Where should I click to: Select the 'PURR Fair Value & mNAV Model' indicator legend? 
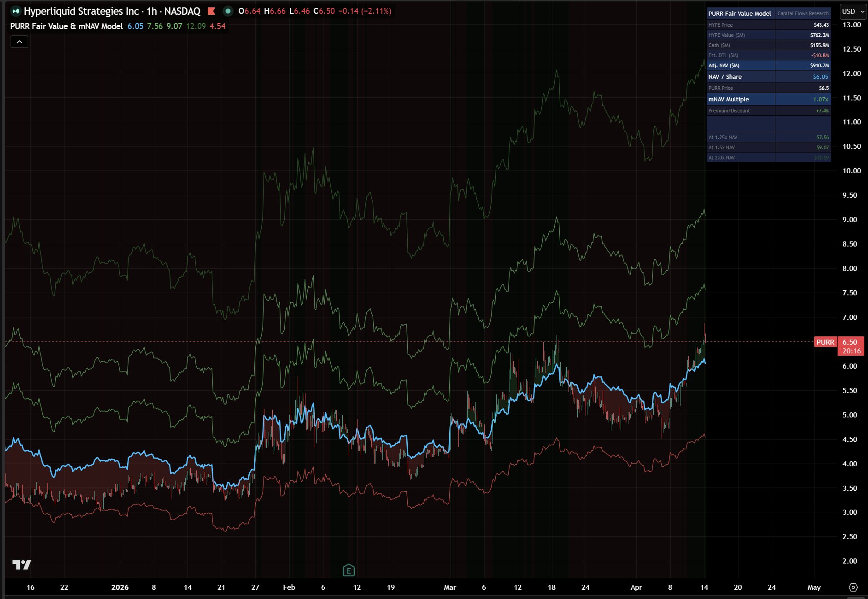(66, 26)
